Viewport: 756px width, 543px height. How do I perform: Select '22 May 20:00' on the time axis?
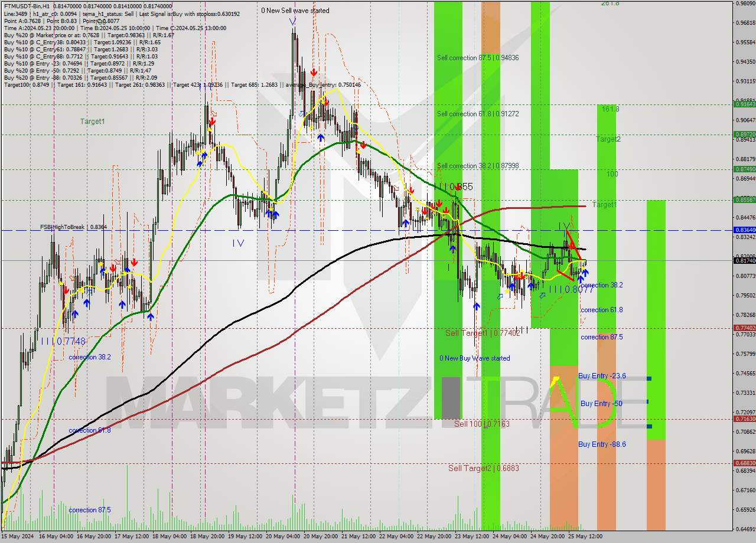click(x=435, y=537)
